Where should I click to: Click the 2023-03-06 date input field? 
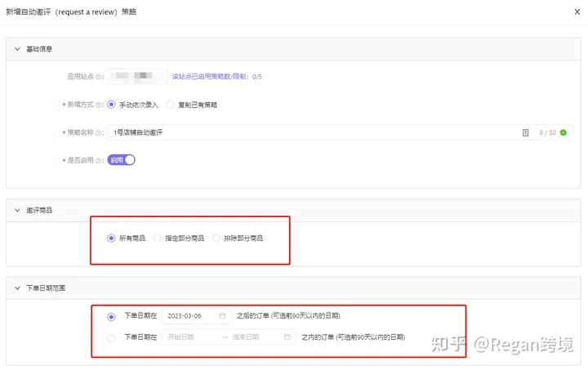(197, 315)
